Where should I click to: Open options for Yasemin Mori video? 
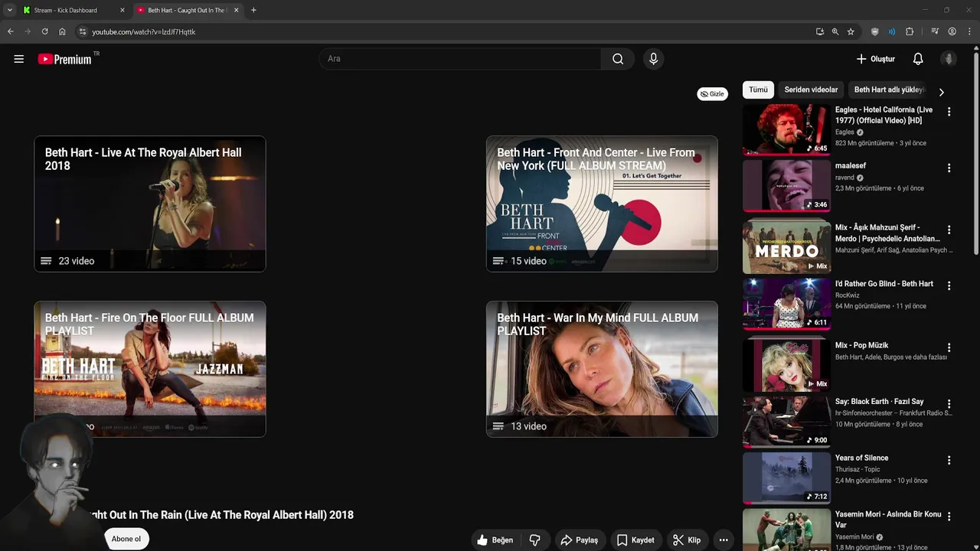pyautogui.click(x=949, y=517)
